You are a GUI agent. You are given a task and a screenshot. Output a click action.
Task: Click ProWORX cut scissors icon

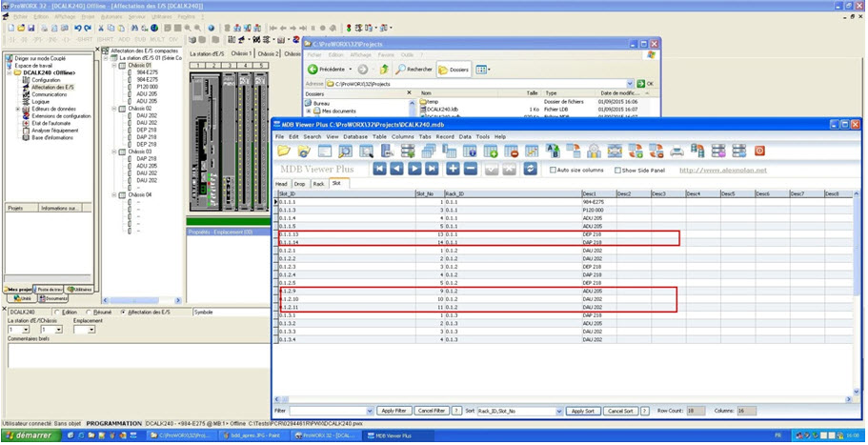101,28
